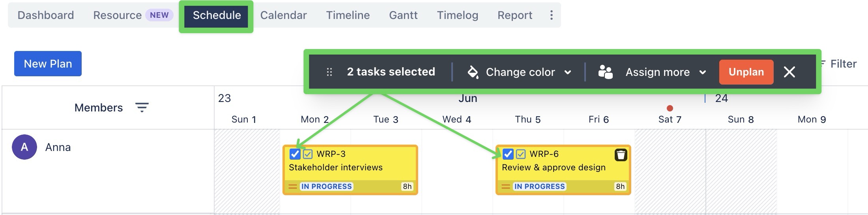Open the WRP-3 IN PROGRESS status
This screenshot has height=215, width=868.
coord(326,187)
